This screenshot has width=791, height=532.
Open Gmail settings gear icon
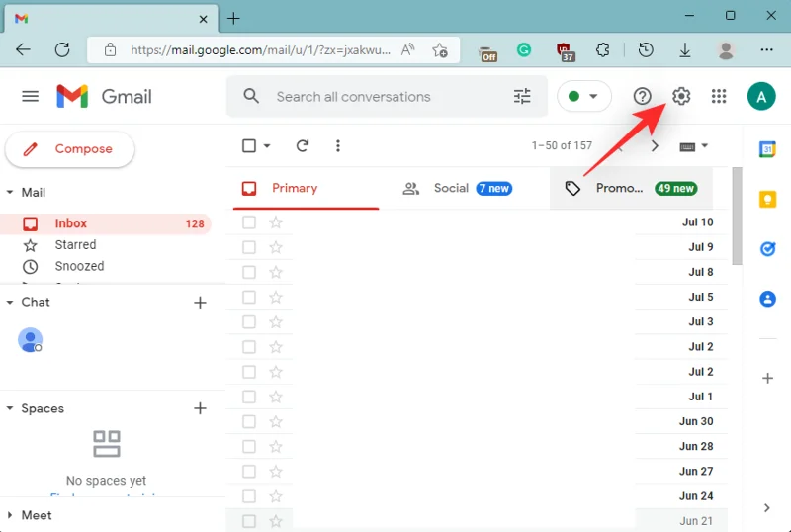681,96
